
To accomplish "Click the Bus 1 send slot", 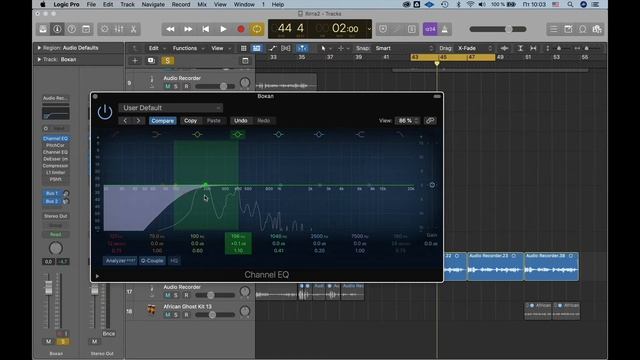I will [52, 193].
